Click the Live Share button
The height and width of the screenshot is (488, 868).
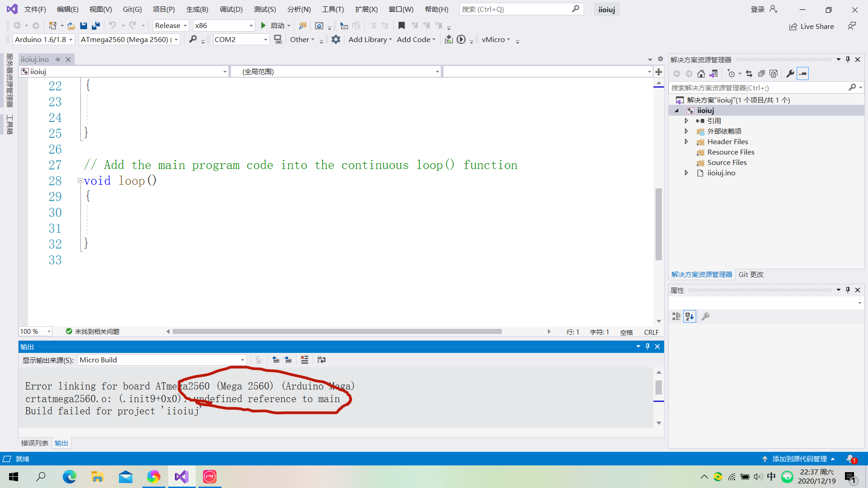click(811, 26)
